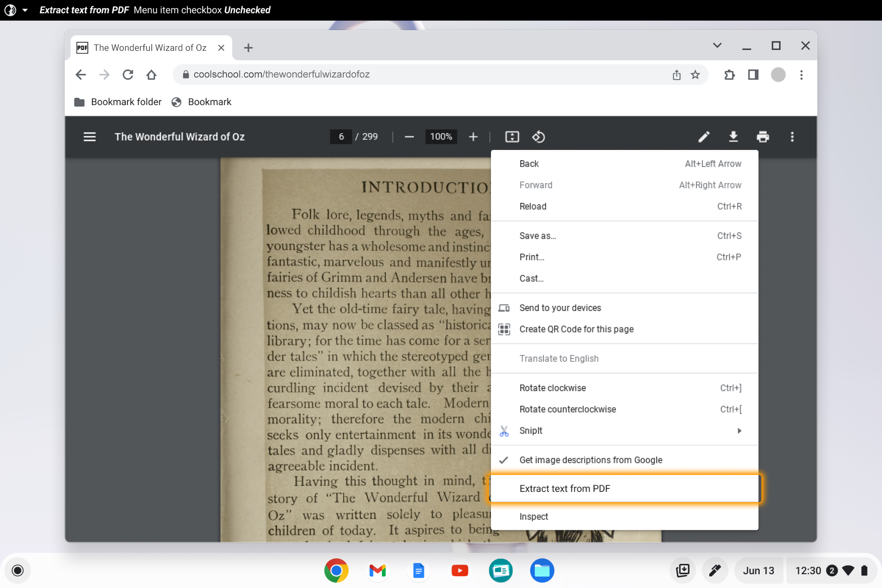Select the SnipIt scissors icon
The width and height of the screenshot is (882, 588).
tap(504, 430)
